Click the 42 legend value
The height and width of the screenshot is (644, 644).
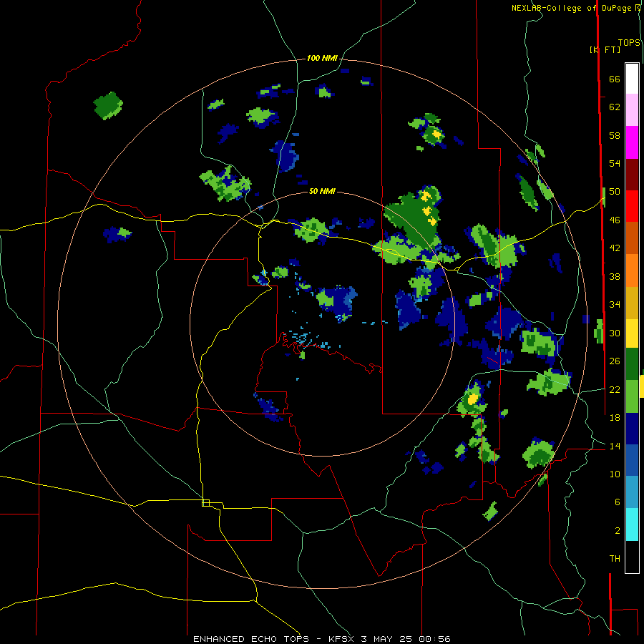coord(615,248)
